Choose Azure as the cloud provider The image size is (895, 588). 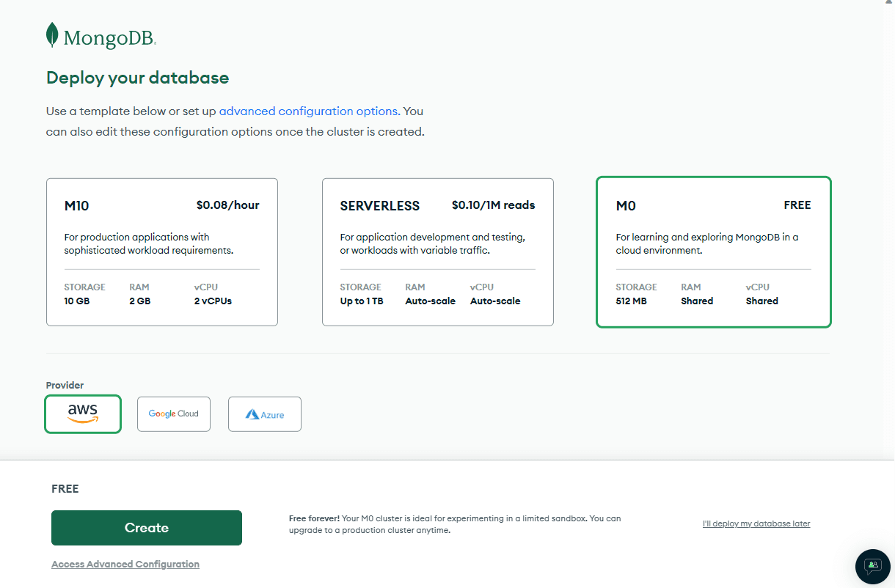click(x=265, y=414)
